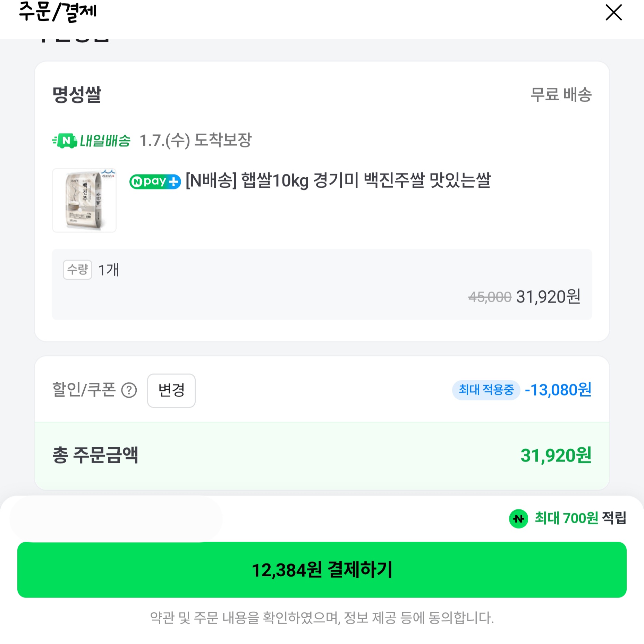Viewport: 644px width, 644px height.
Task: Click the 1.7.(수) 도착보장 arrival guarantee text
Action: tap(195, 141)
